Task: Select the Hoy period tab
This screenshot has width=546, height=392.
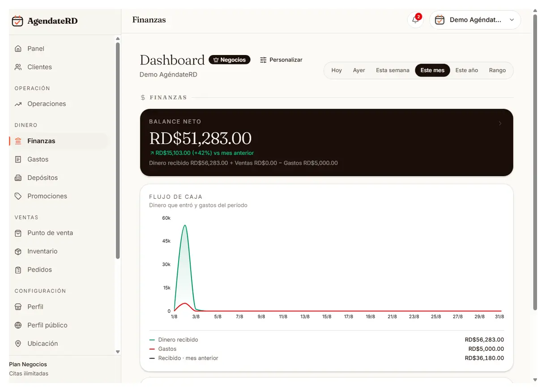Action: click(x=337, y=70)
